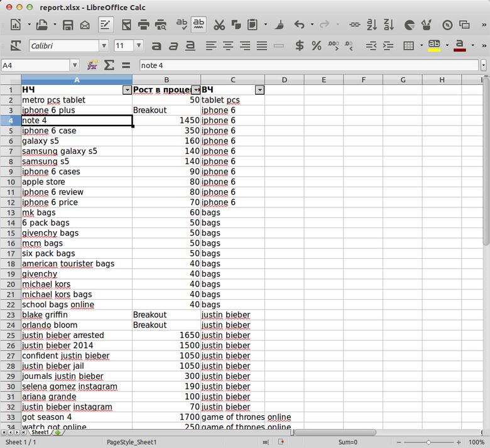Viewport: 490px width, 448px height.
Task: Select row 10 header
Action: [x=11, y=182]
